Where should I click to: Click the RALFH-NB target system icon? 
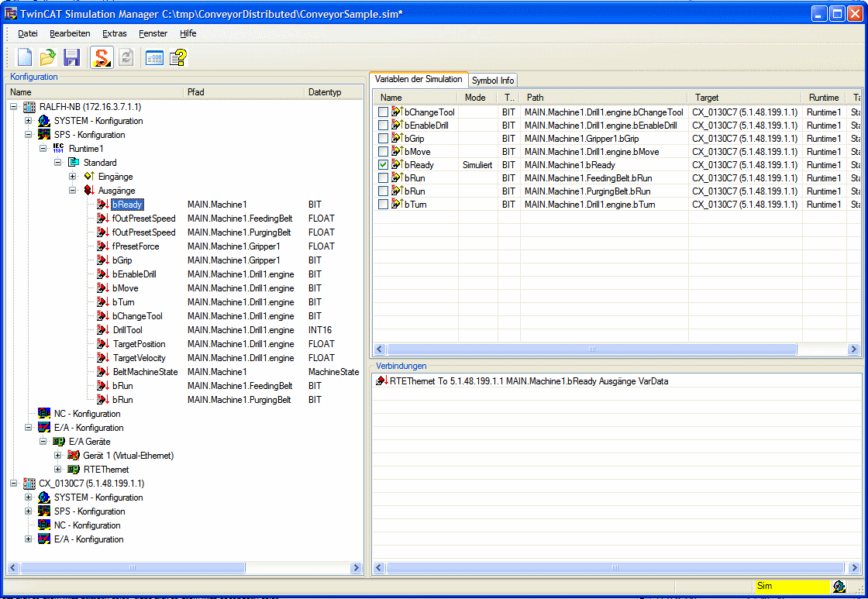[x=29, y=107]
